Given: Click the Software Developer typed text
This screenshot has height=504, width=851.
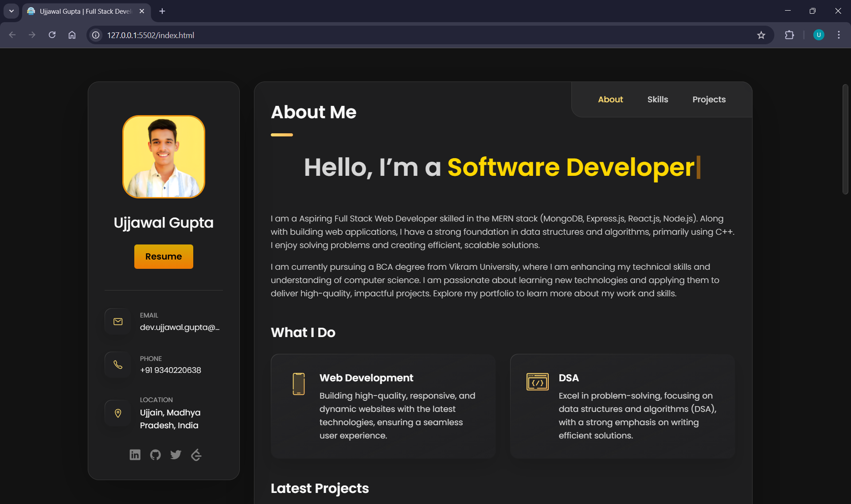Looking at the screenshot, I should click(x=571, y=167).
